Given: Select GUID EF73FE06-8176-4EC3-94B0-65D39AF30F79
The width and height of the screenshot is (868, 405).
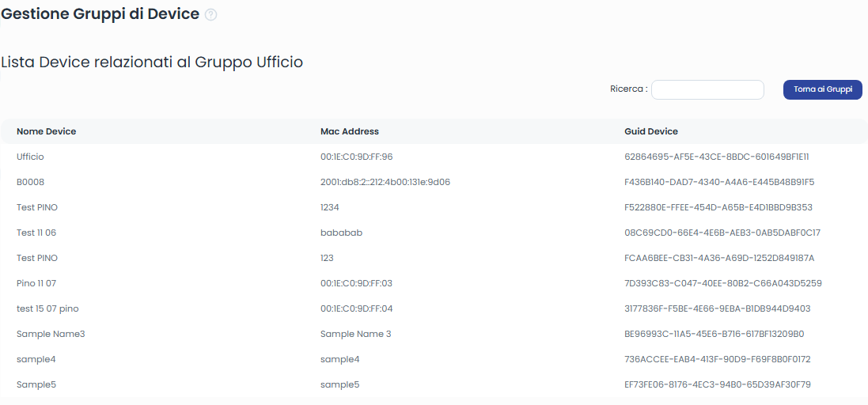Looking at the screenshot, I should (x=718, y=384).
